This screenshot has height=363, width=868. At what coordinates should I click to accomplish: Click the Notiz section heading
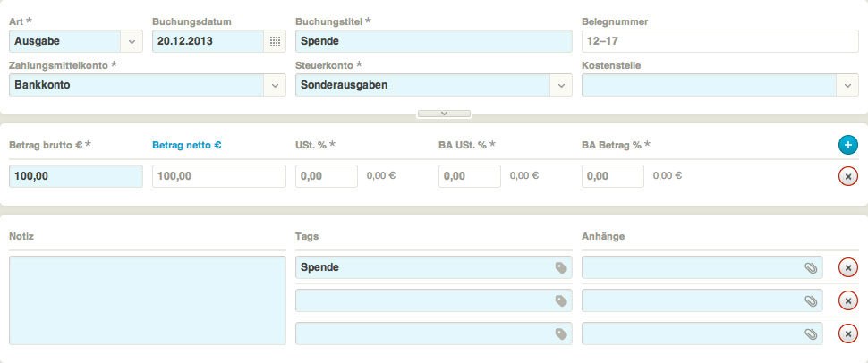[21, 236]
